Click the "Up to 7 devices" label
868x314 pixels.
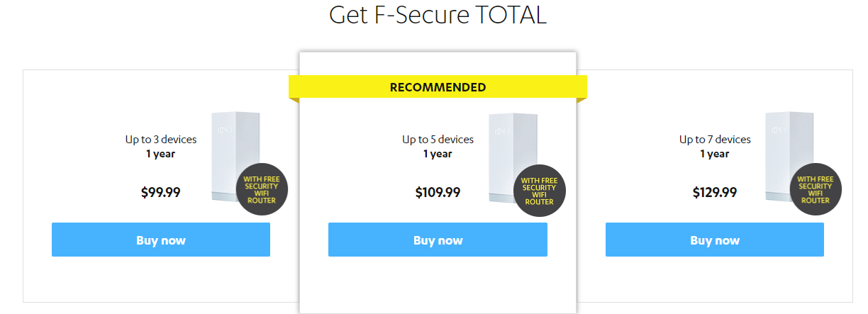(x=715, y=139)
